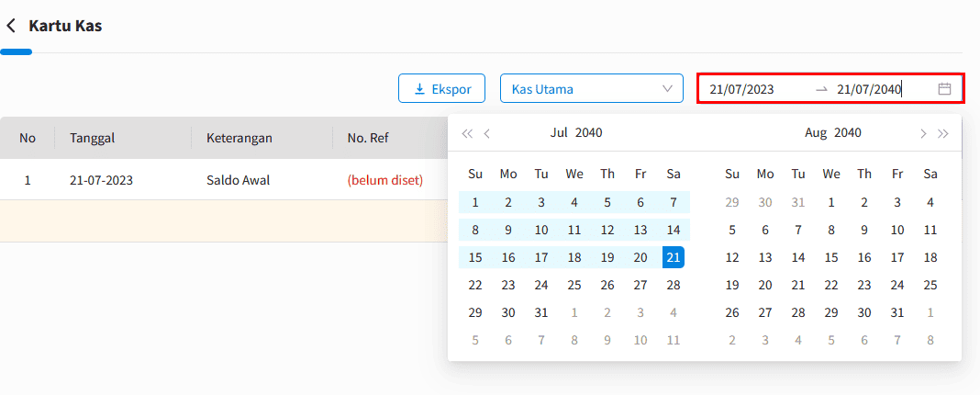
Task: Select the Saldo Awal table row
Action: (224, 180)
